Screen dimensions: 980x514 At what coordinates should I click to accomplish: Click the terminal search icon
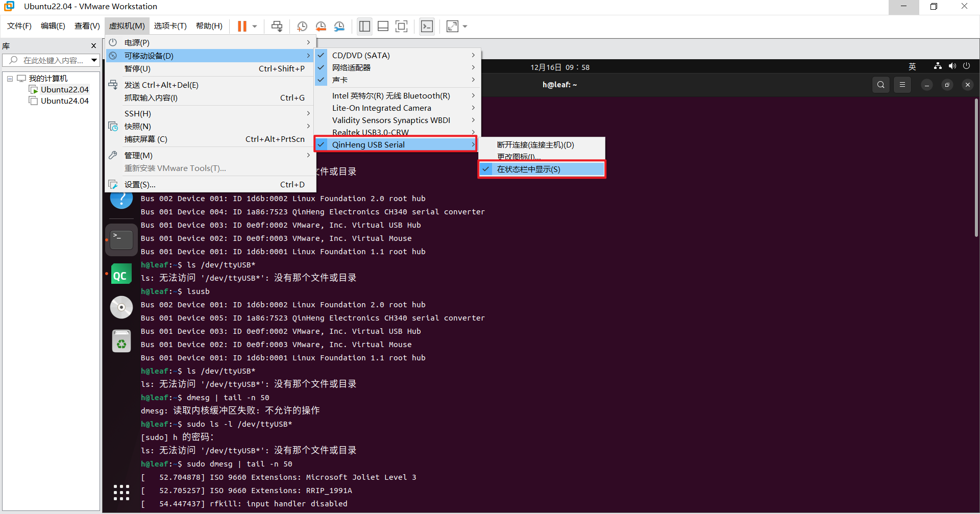point(881,85)
